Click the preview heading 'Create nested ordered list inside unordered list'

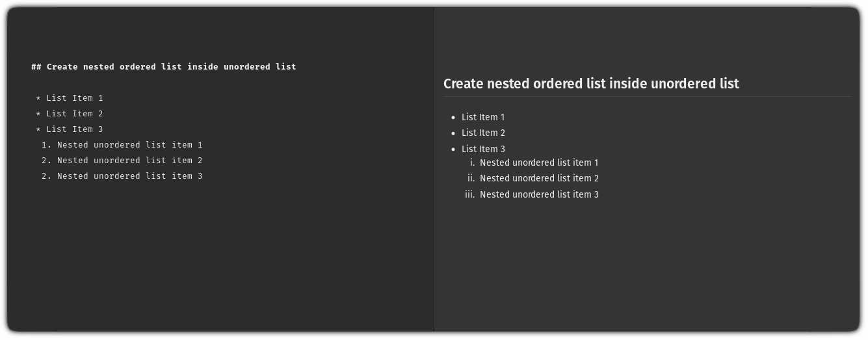click(x=591, y=84)
